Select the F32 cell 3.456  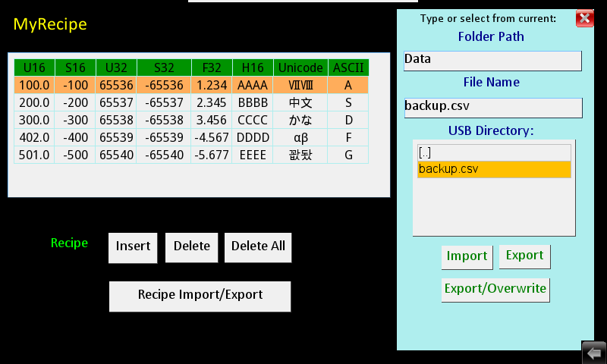click(x=212, y=120)
